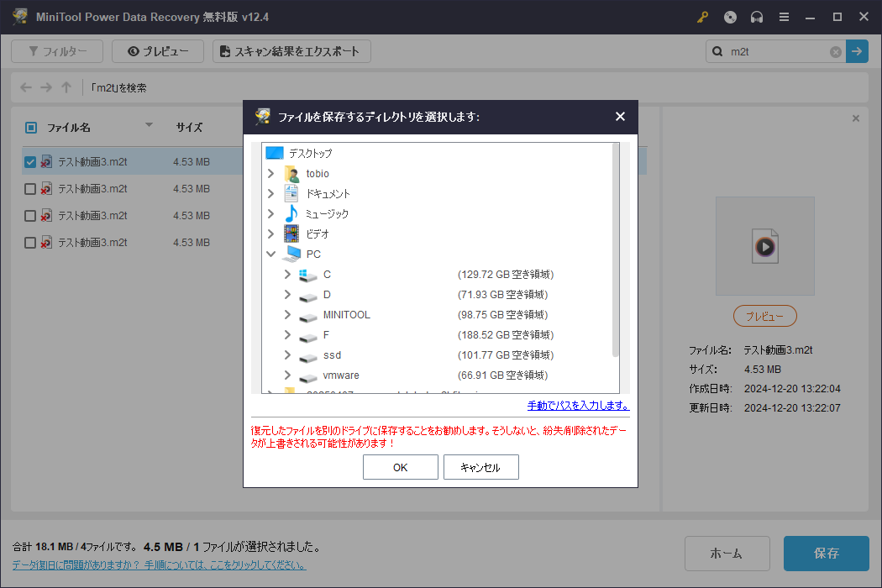
Task: Open the hamburger menu icon
Action: [784, 18]
